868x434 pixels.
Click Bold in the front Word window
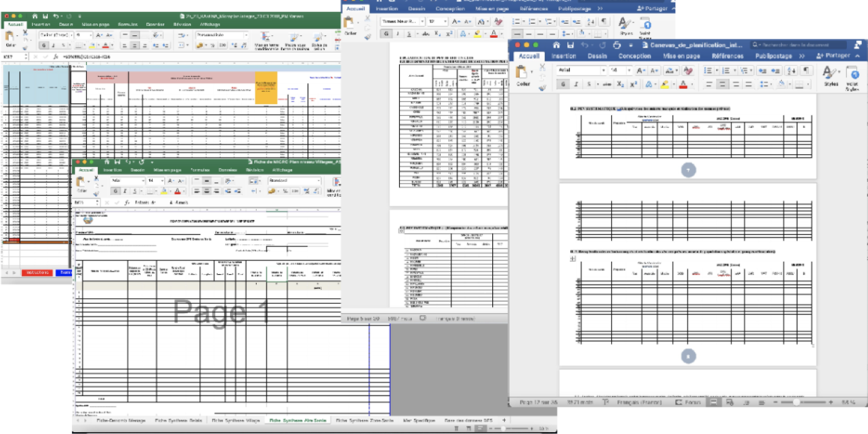[x=563, y=84]
